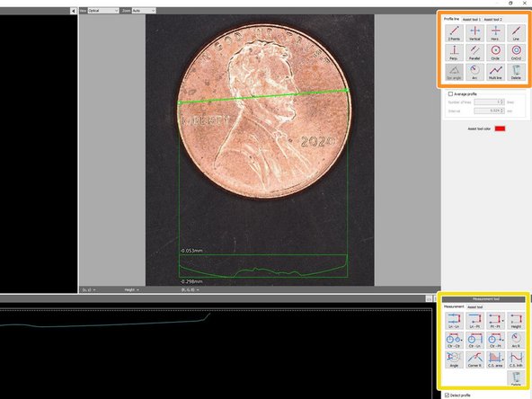Select the Arc profile line tool
This screenshot has height=399, width=532.
click(x=474, y=72)
